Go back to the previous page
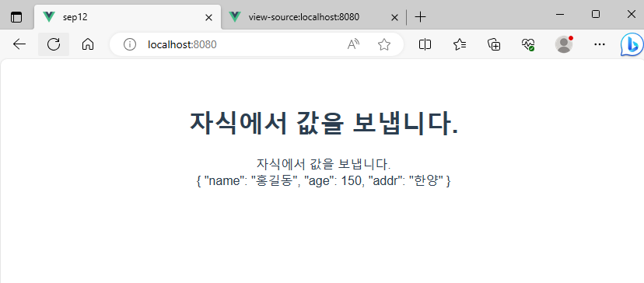This screenshot has height=283, width=644. (19, 44)
